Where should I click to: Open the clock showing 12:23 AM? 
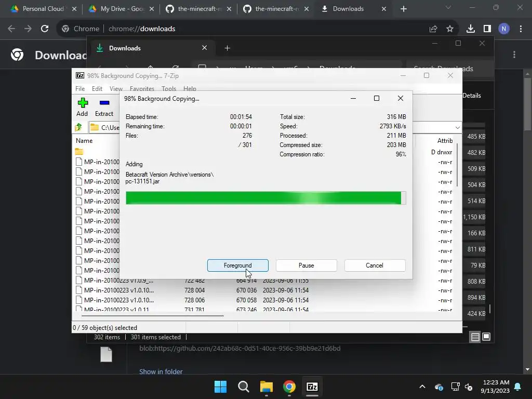(x=495, y=387)
